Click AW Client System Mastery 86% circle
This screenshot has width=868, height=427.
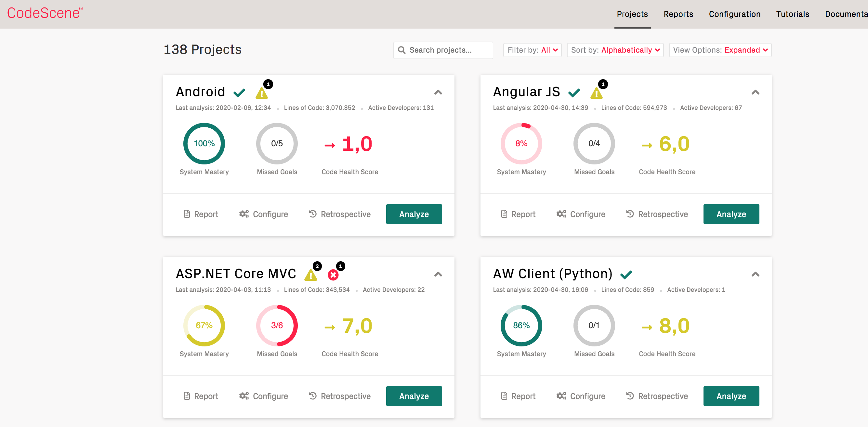[521, 325]
